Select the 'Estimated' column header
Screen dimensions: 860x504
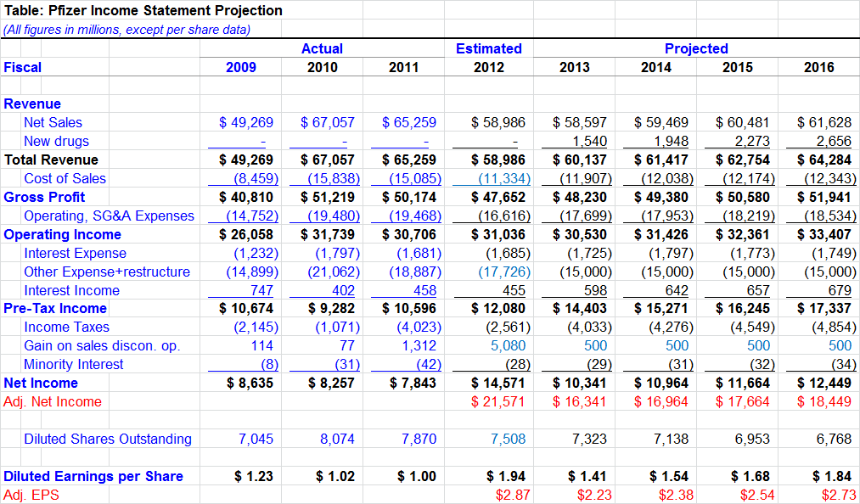point(489,48)
